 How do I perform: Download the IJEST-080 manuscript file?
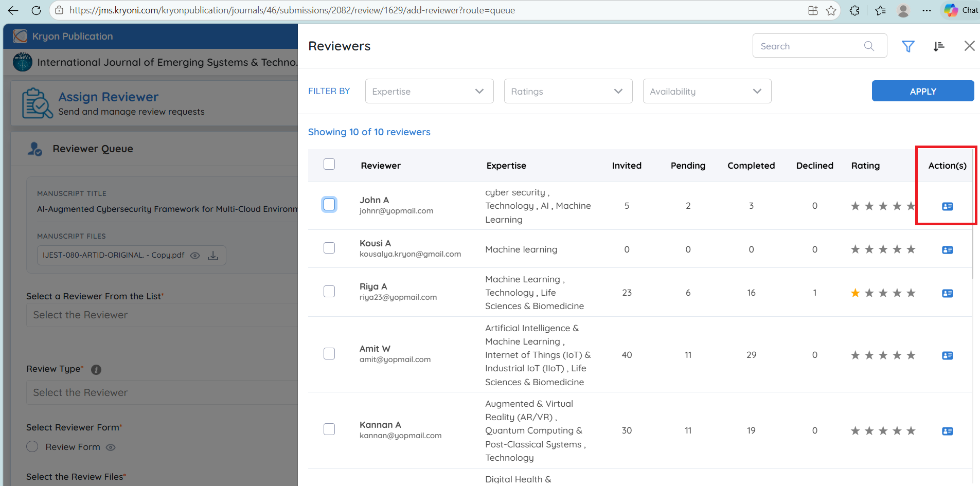pyautogui.click(x=213, y=256)
